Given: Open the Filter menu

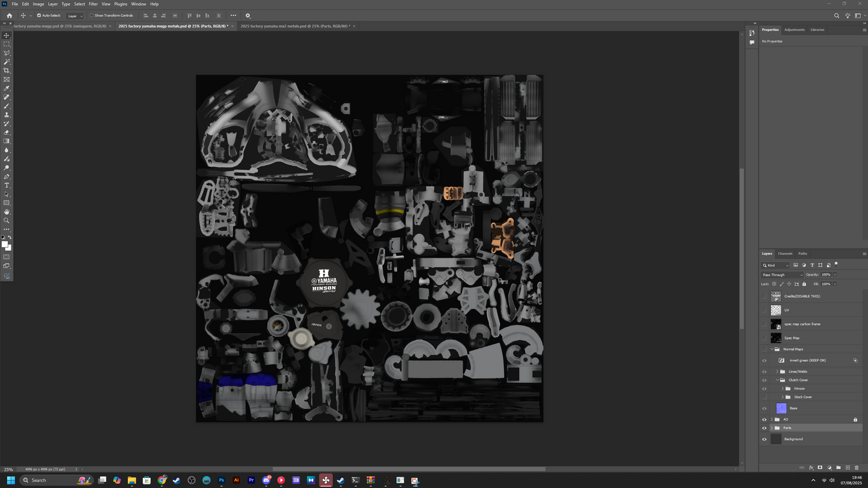Looking at the screenshot, I should pos(93,4).
